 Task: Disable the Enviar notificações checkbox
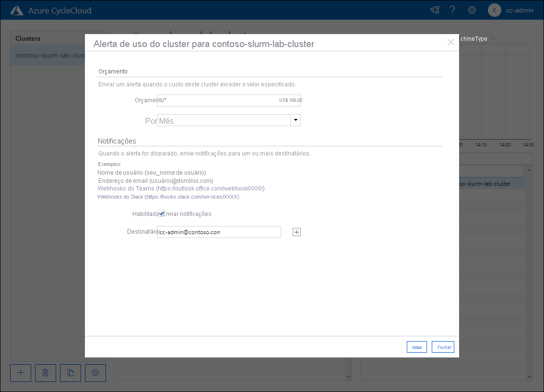(161, 213)
